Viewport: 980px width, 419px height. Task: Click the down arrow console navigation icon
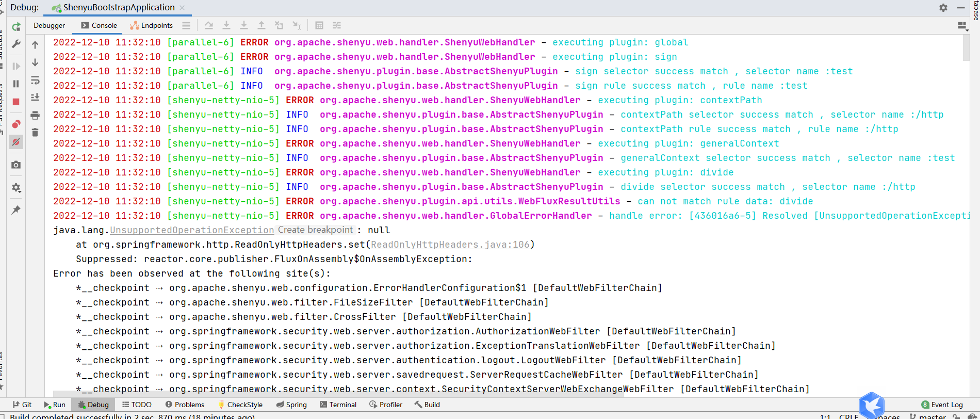click(x=35, y=62)
